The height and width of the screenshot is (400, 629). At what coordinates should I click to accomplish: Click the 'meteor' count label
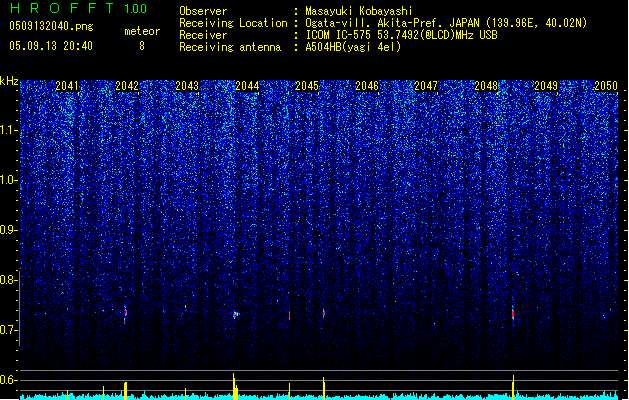coord(142,31)
